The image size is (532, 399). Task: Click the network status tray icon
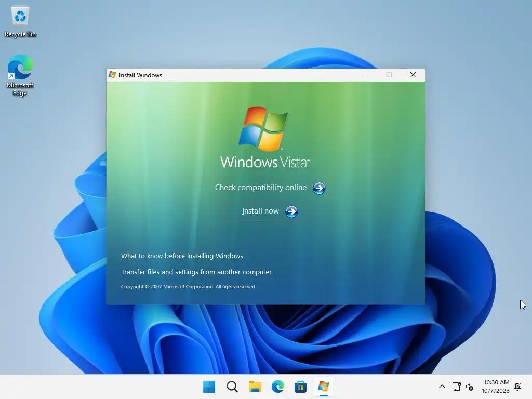pos(456,387)
